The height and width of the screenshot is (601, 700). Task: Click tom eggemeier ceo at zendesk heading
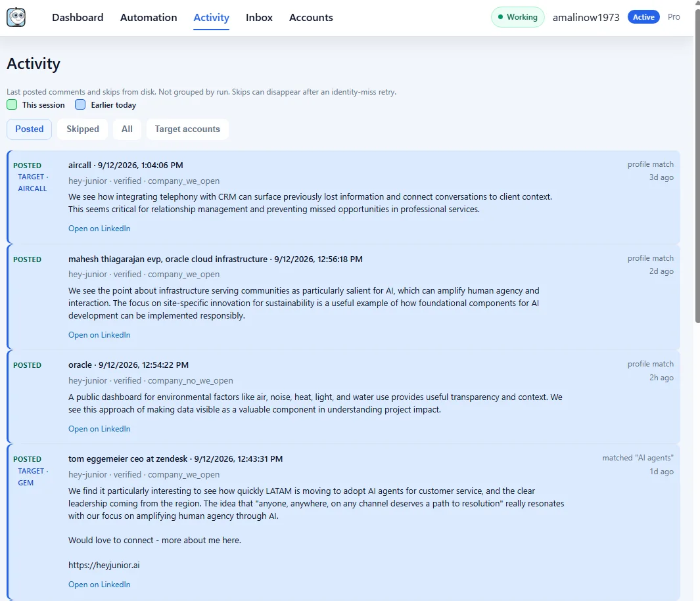coord(175,458)
